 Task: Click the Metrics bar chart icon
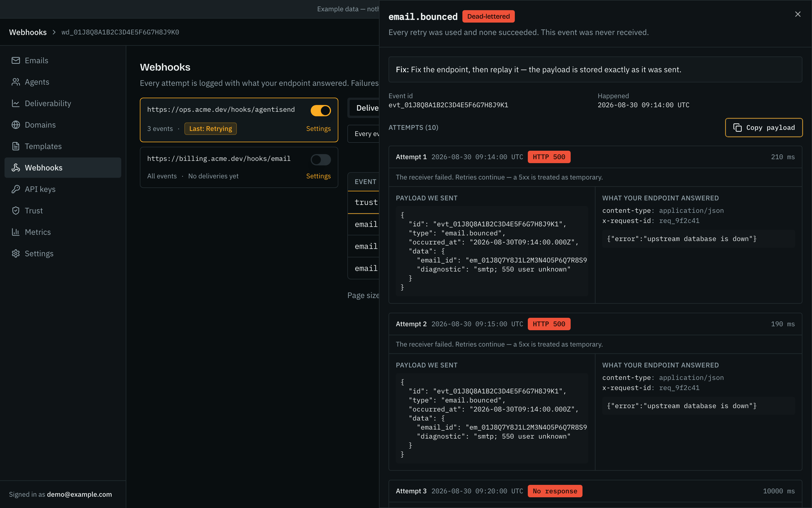point(16,232)
